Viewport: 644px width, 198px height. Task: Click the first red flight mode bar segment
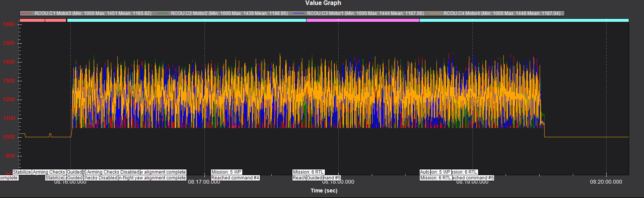(x=32, y=20)
